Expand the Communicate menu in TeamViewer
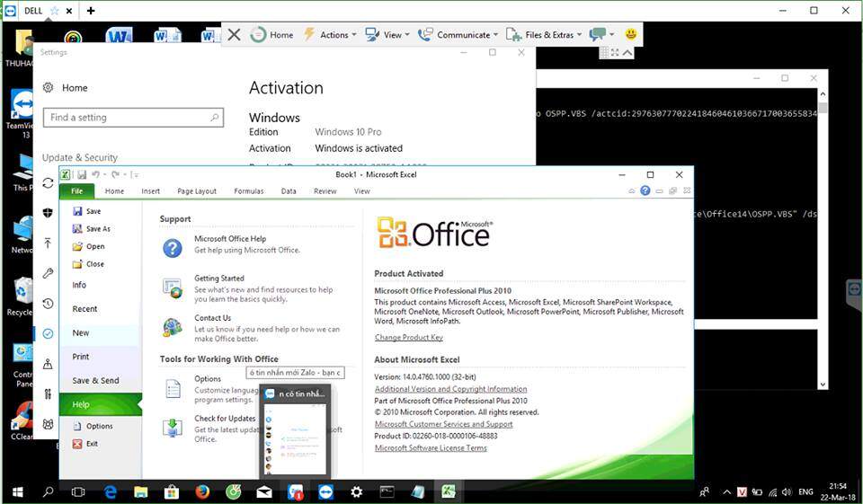863x504 pixels. click(x=460, y=35)
